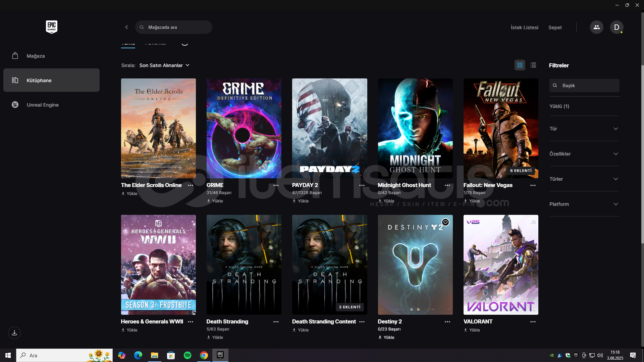Image resolution: width=644 pixels, height=362 pixels.
Task: Click the page vertical scrollbar
Action: click(x=642, y=154)
